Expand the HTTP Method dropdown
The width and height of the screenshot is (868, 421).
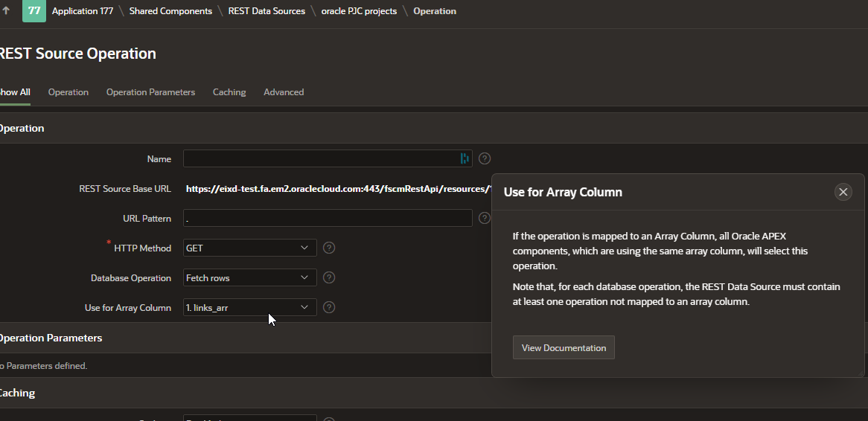point(250,248)
